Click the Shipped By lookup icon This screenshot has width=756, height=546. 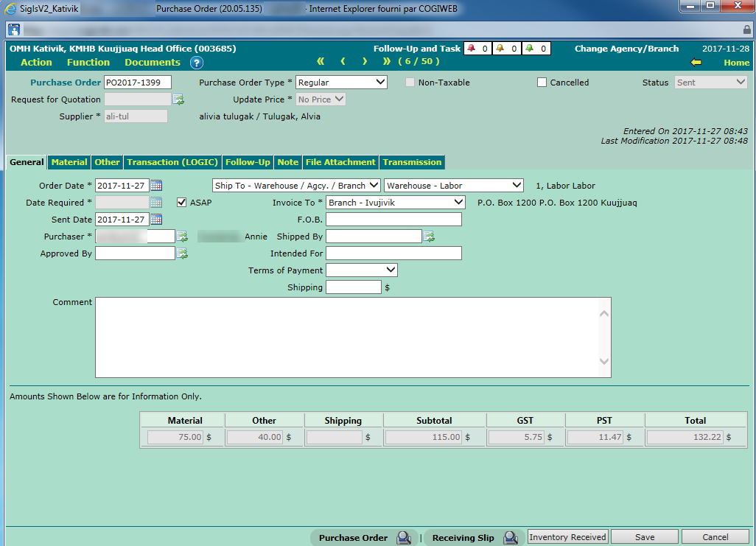pyautogui.click(x=429, y=237)
